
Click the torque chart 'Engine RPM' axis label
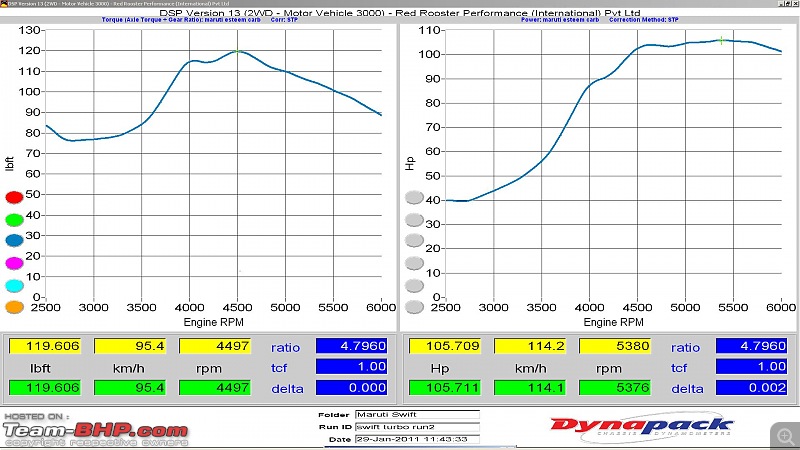pos(213,322)
